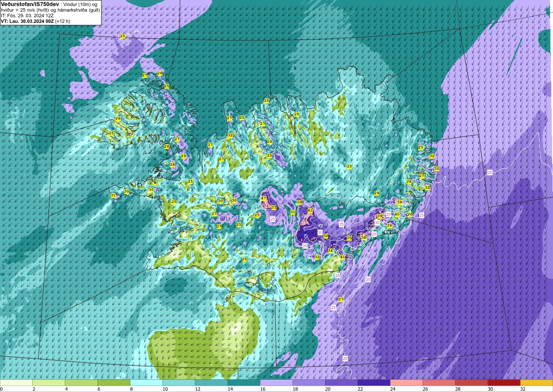
Task: Click the yellow '40' gust label
Action: tap(397, 214)
